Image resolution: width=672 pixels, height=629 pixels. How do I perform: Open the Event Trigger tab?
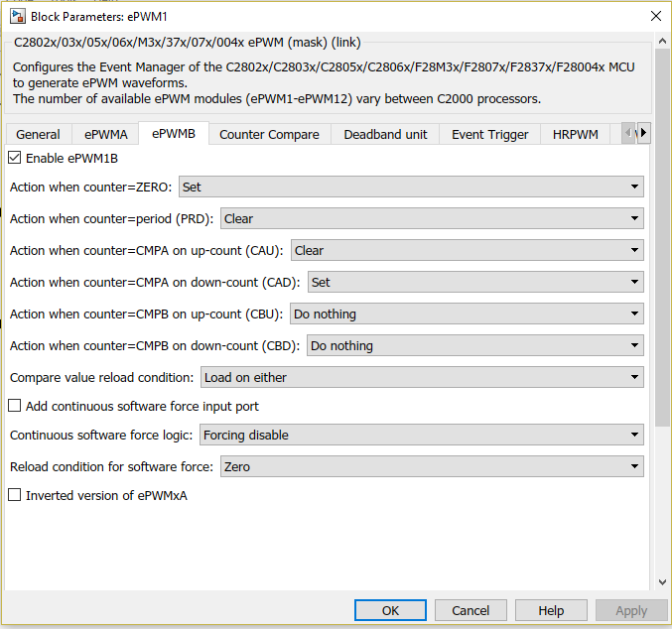(x=490, y=135)
